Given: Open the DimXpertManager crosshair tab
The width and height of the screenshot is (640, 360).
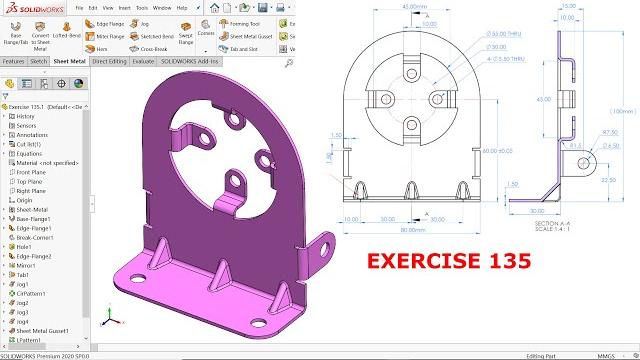Looking at the screenshot, I should [61, 84].
